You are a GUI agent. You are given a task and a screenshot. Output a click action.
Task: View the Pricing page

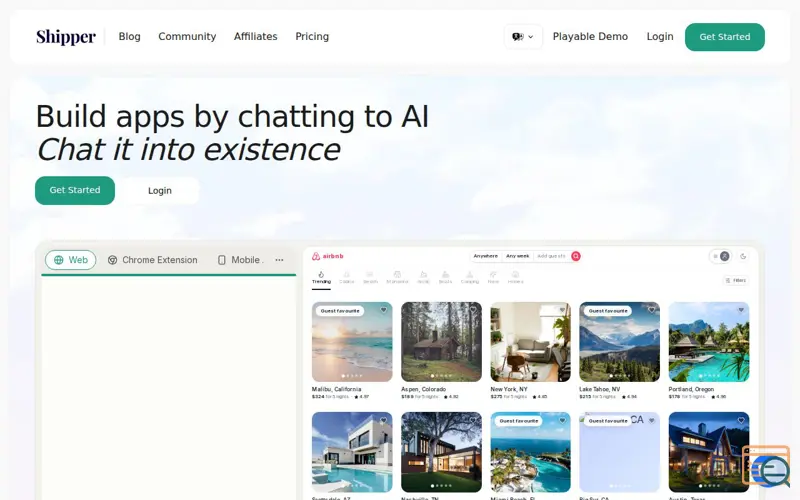point(312,37)
